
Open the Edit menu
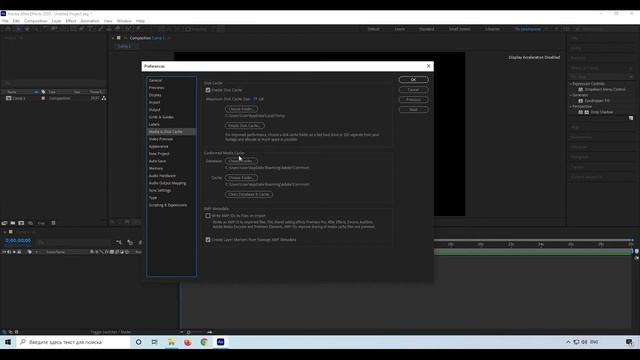16,21
